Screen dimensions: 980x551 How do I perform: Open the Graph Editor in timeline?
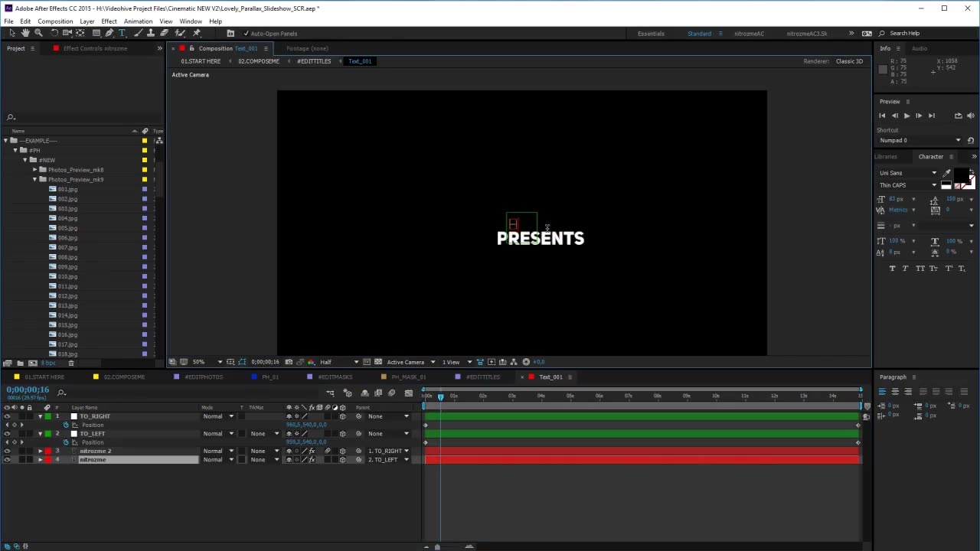(x=408, y=393)
